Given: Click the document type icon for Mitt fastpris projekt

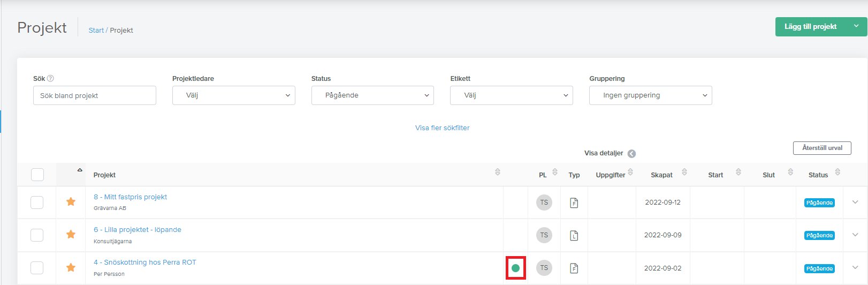Looking at the screenshot, I should point(574,202).
